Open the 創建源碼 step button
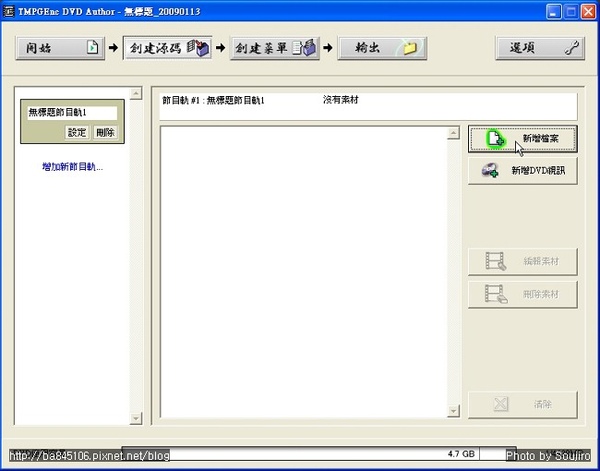 coord(167,48)
